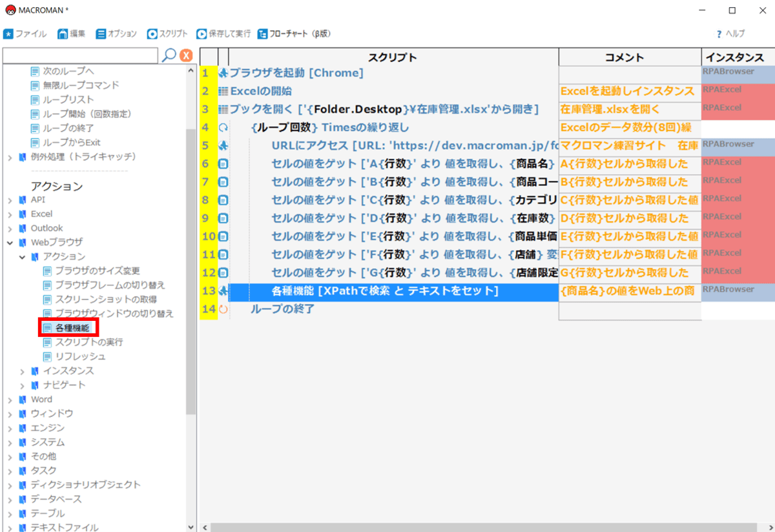The height and width of the screenshot is (532, 775).
Task: Select ループからExit command
Action: point(72,142)
